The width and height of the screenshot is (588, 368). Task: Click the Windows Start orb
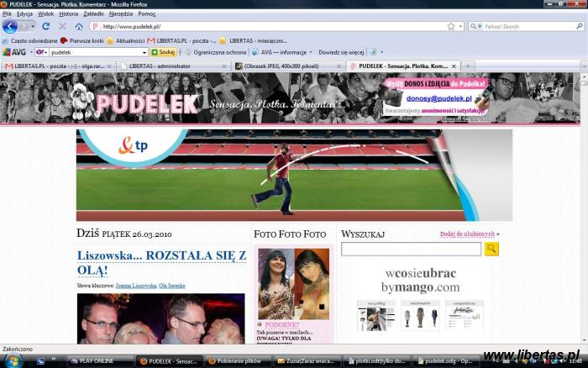point(10,360)
